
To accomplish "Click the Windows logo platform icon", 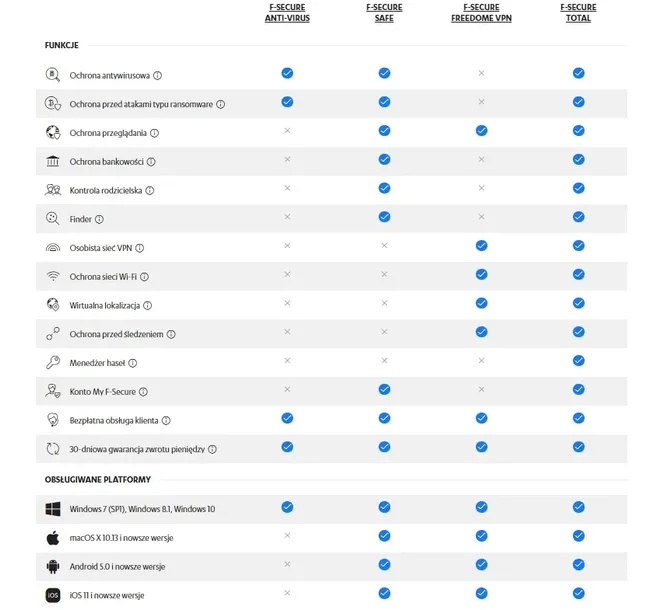I will click(x=53, y=509).
